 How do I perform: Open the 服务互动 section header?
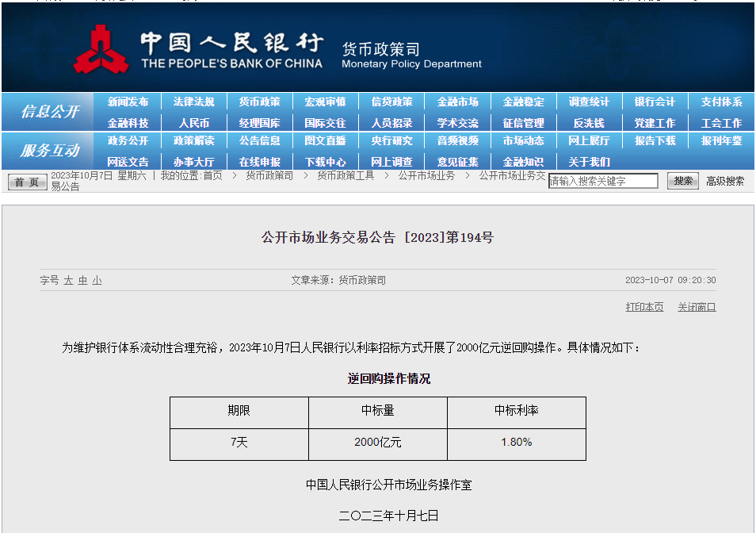pyautogui.click(x=49, y=151)
